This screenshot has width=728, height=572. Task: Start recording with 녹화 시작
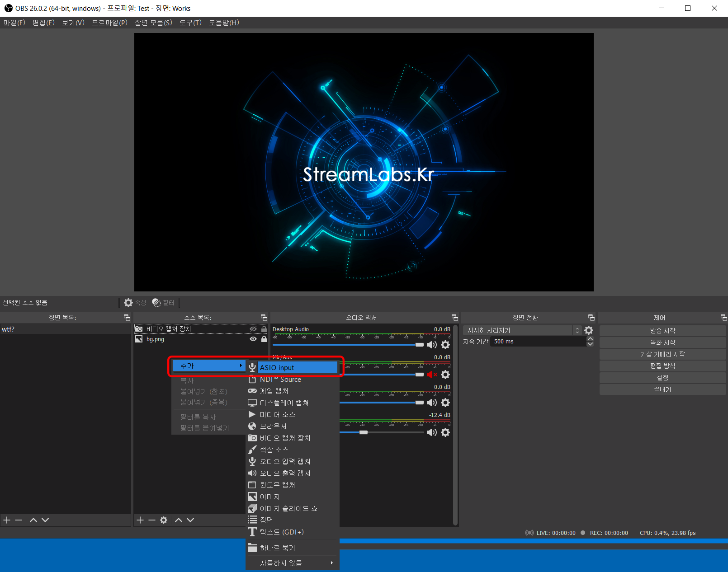click(x=662, y=342)
